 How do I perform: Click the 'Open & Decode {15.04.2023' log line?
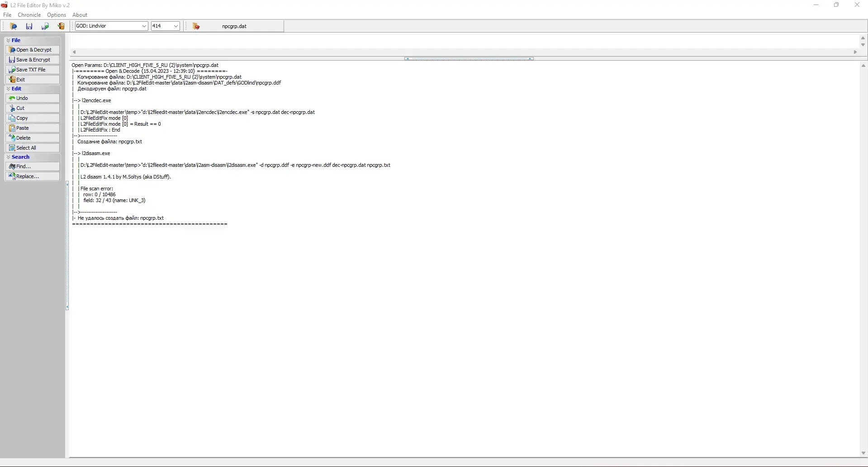150,71
